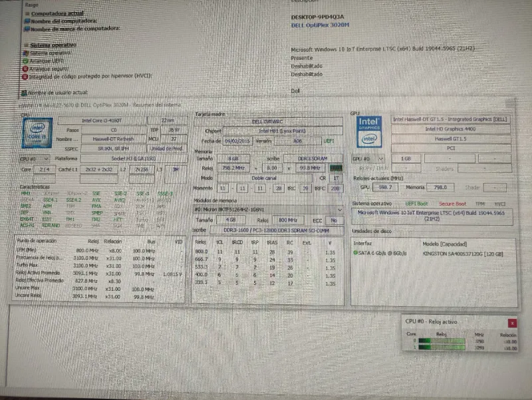
Task: Click the 533.3 memory timing row
Action: click(x=265, y=268)
